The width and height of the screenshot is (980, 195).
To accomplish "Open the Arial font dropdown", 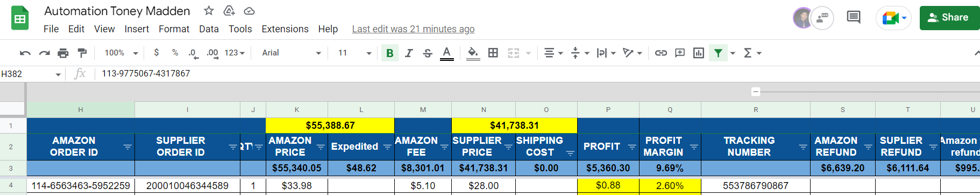I will (292, 53).
